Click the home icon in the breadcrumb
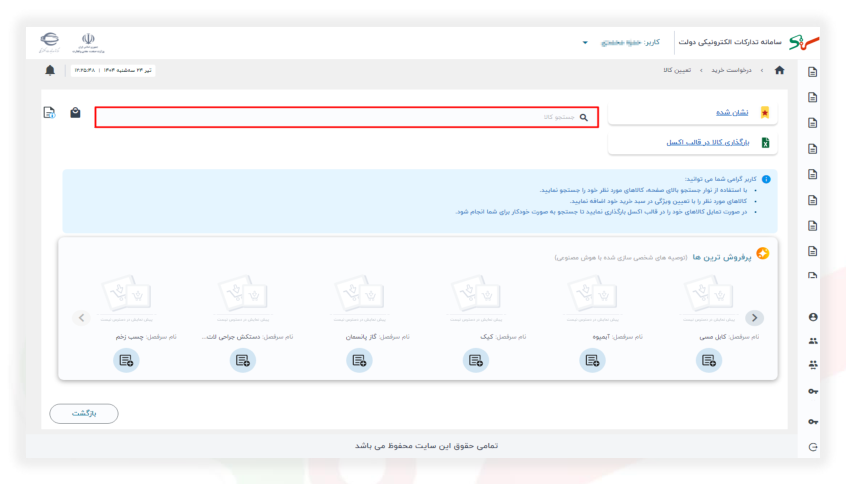The height and width of the screenshot is (484, 846). (779, 70)
